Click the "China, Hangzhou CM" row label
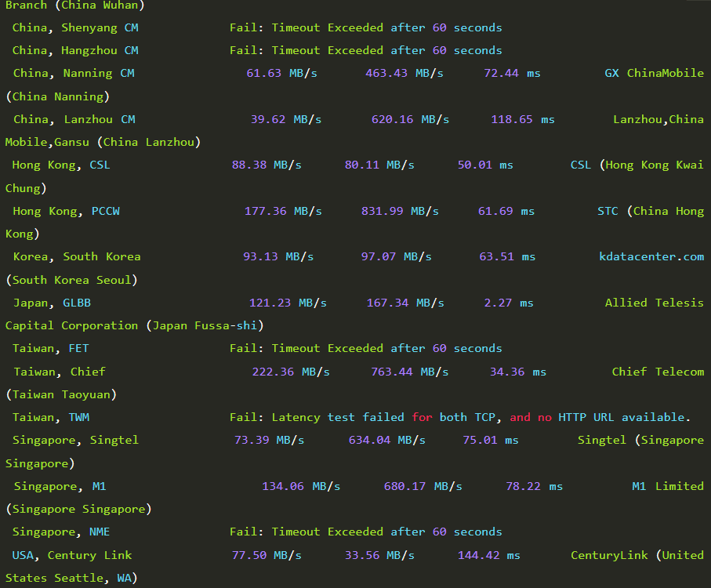Screen dimensions: 711x588 pos(75,51)
